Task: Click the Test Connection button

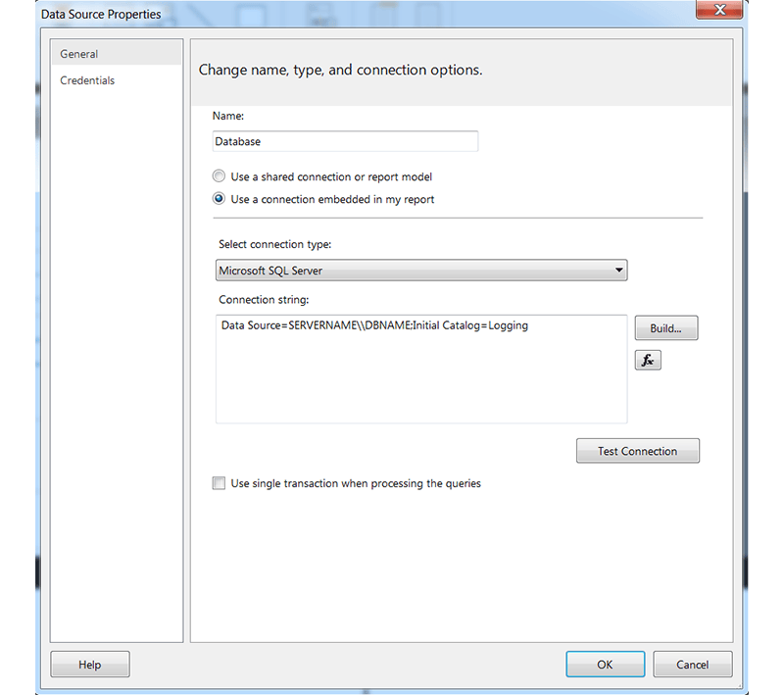Action: click(x=638, y=451)
